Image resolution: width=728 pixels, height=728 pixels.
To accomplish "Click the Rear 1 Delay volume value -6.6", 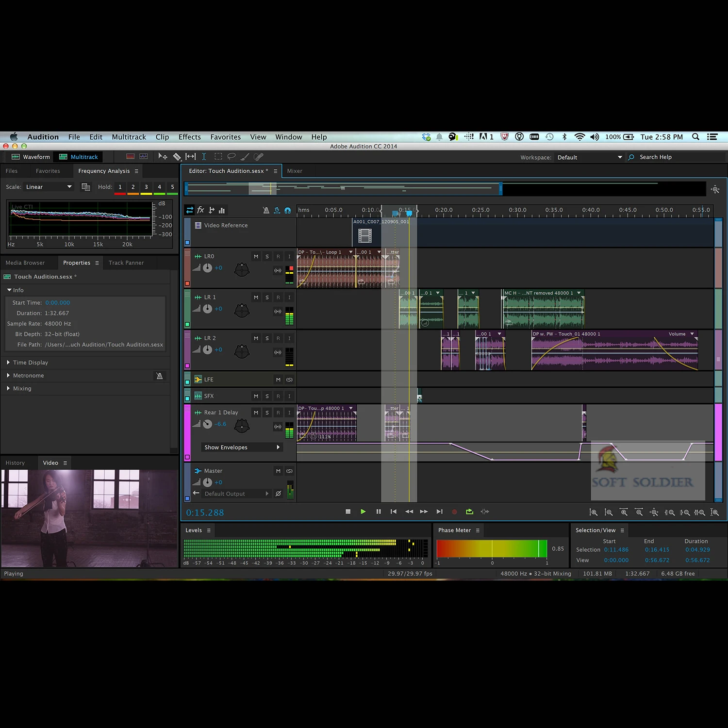I will (221, 424).
